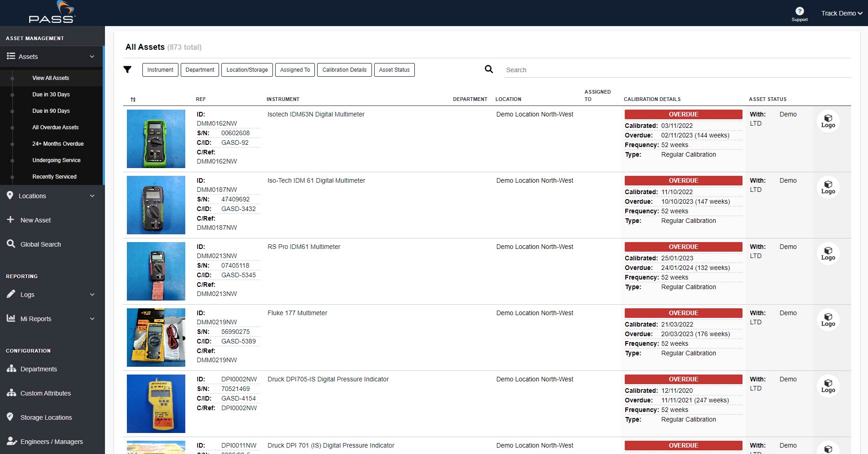The width and height of the screenshot is (868, 454).
Task: Select Recently Serviced
Action: (x=54, y=177)
